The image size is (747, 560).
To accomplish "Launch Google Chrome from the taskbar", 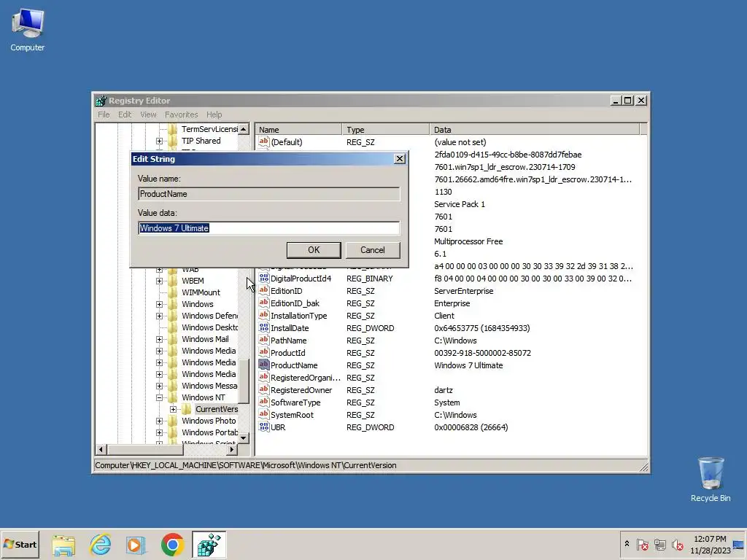I will click(172, 545).
